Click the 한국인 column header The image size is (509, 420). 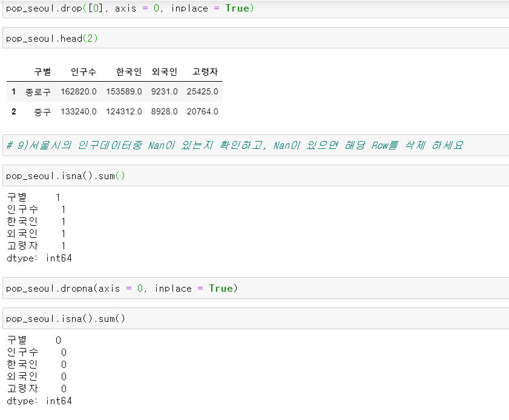coord(129,72)
